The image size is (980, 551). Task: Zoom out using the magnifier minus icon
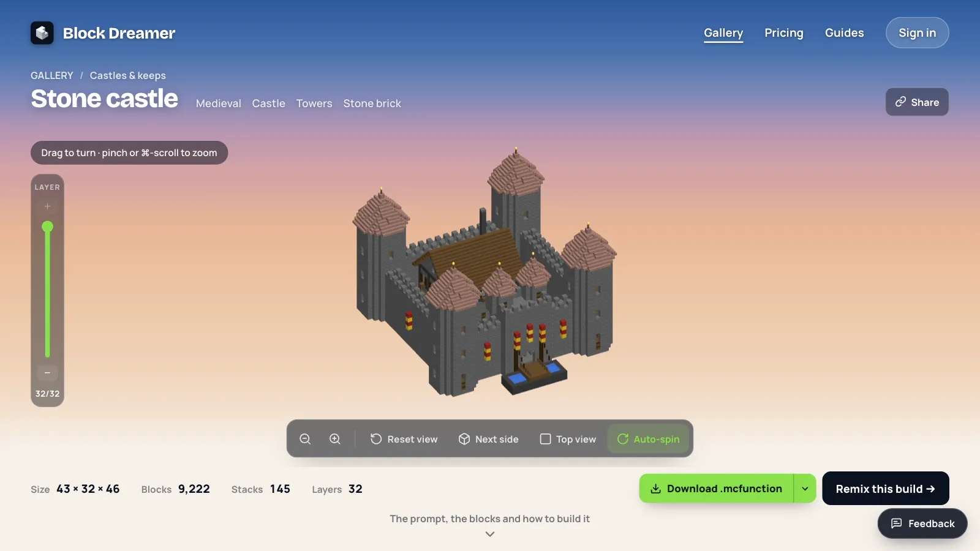click(305, 439)
